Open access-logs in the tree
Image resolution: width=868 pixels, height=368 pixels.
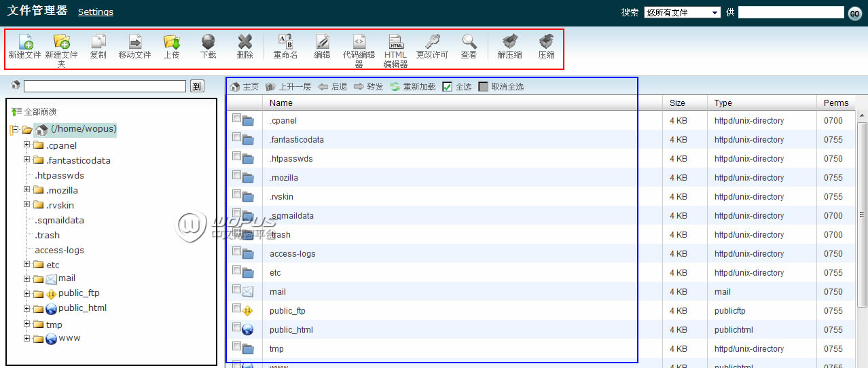60,250
